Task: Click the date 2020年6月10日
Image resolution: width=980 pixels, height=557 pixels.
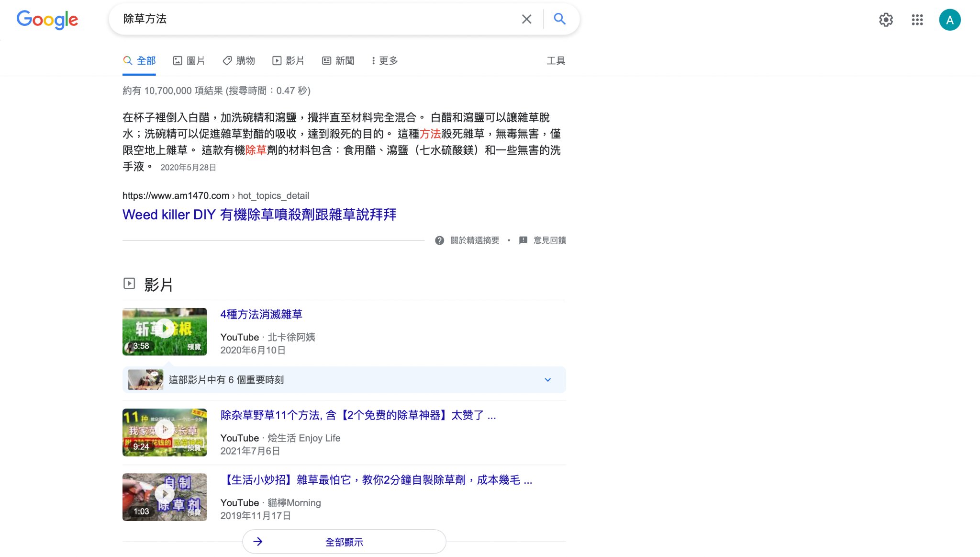Action: coord(253,350)
